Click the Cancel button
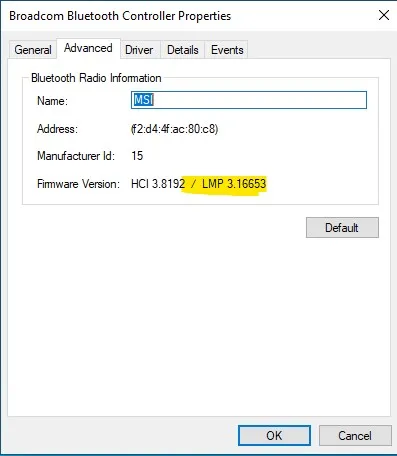This screenshot has height=456, width=397. click(355, 435)
